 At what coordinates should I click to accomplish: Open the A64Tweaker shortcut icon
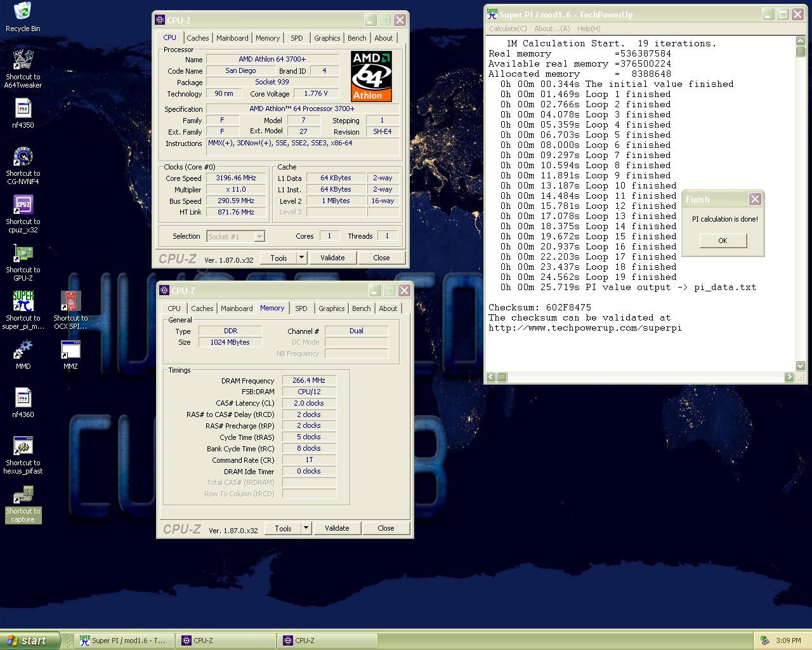[23, 60]
